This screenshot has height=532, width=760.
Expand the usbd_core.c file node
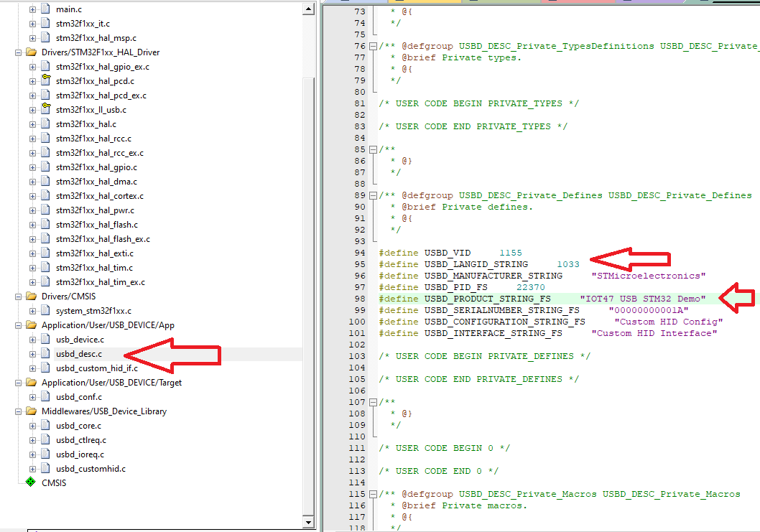32,426
